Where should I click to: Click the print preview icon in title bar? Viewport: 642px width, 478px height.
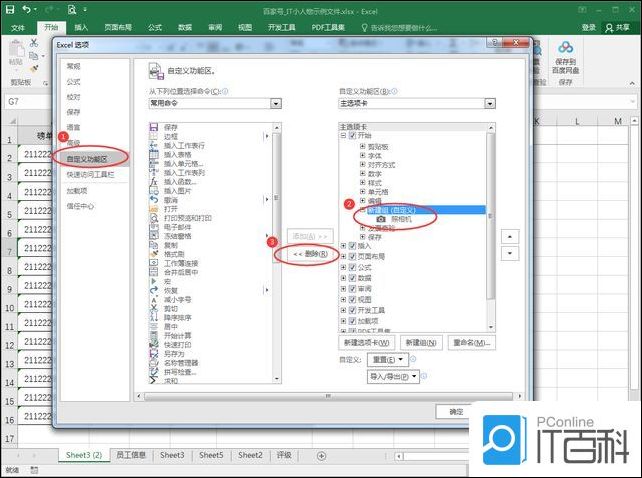pos(72,9)
